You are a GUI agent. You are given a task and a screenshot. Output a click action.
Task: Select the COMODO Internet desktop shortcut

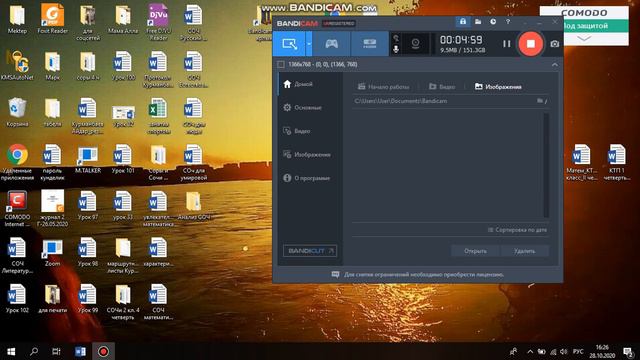(17, 208)
